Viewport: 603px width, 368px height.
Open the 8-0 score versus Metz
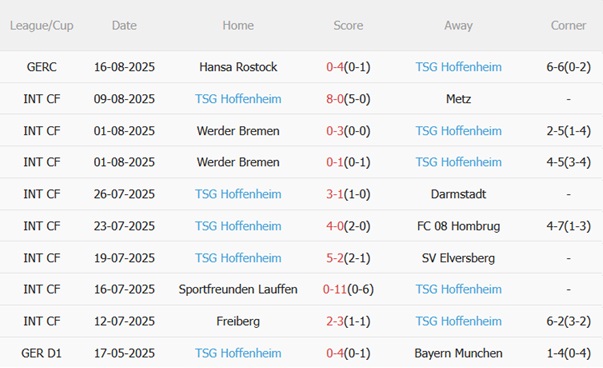coord(335,99)
